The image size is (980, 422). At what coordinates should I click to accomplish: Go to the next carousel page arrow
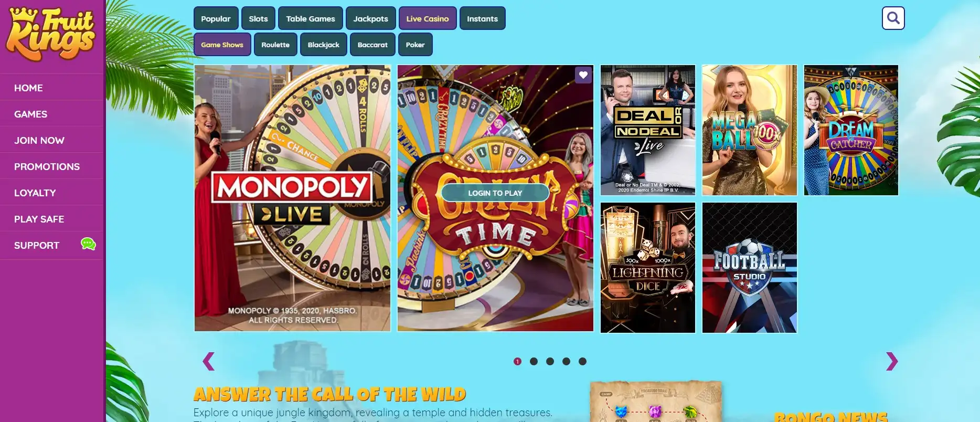(892, 361)
